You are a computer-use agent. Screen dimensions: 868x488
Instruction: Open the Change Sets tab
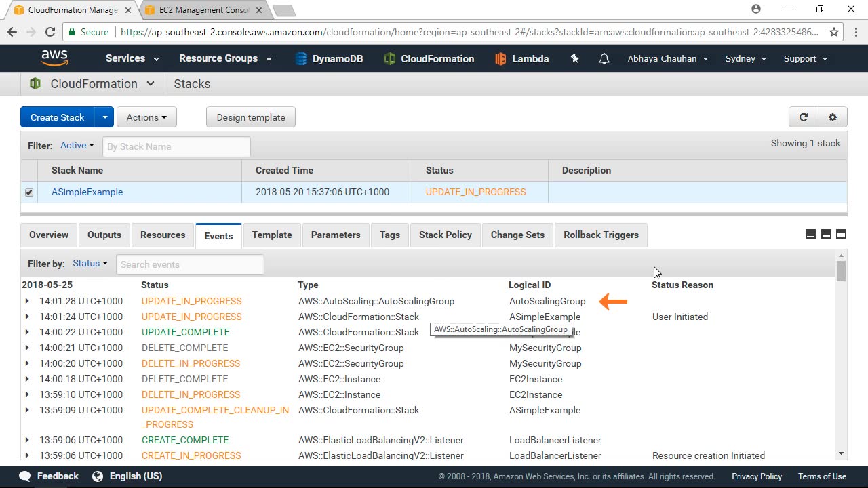coord(517,235)
